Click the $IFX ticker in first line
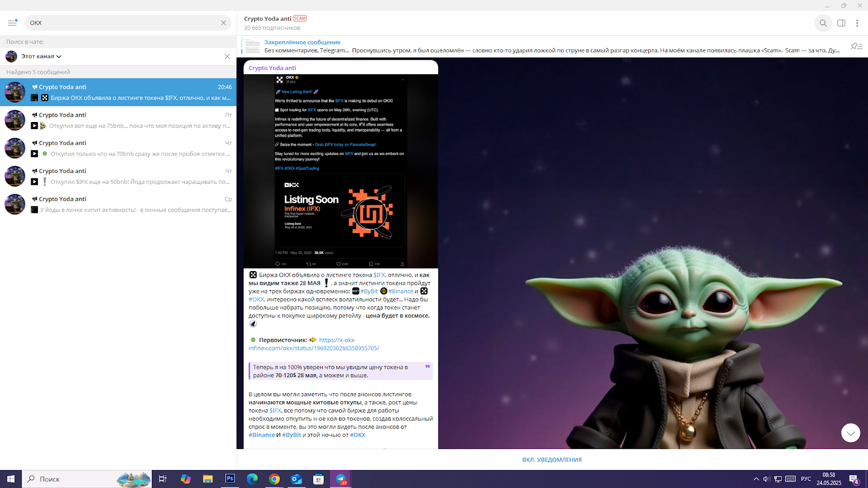The width and height of the screenshot is (868, 488). 379,275
